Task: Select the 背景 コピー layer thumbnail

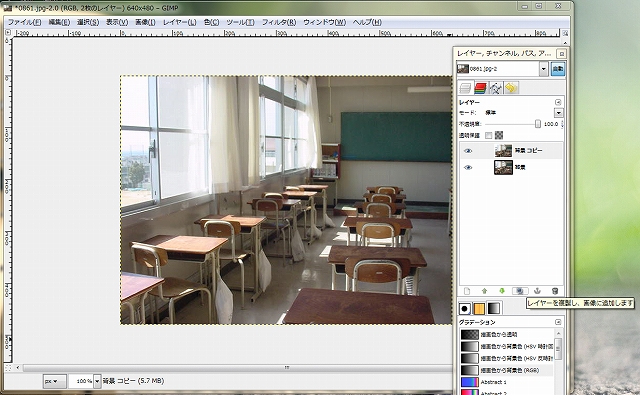Action: coord(503,151)
